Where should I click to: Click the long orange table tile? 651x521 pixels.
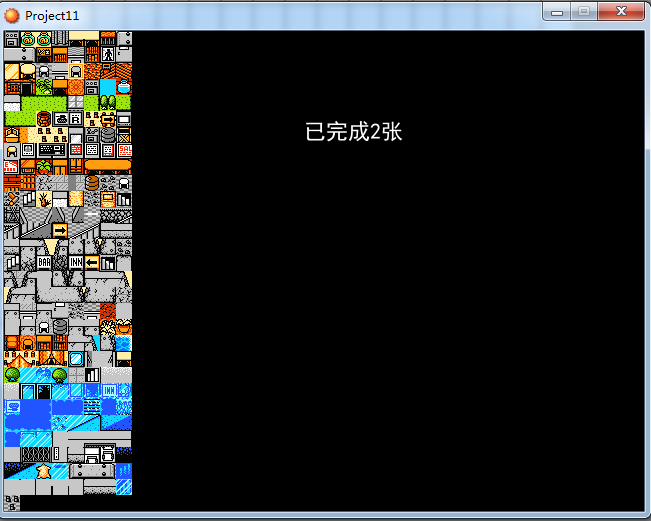click(108, 166)
